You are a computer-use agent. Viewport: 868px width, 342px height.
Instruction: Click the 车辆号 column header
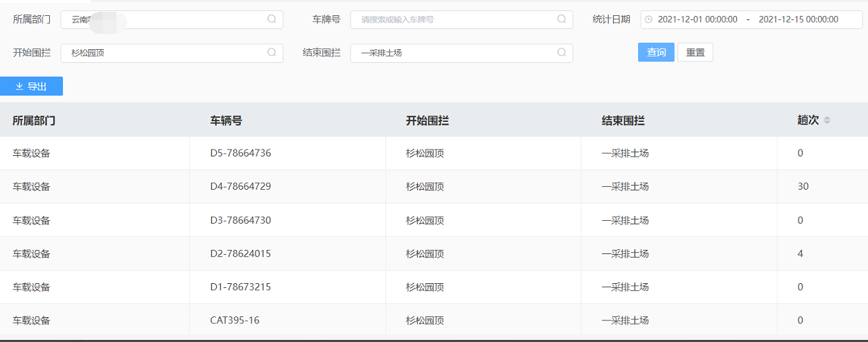coord(226,120)
